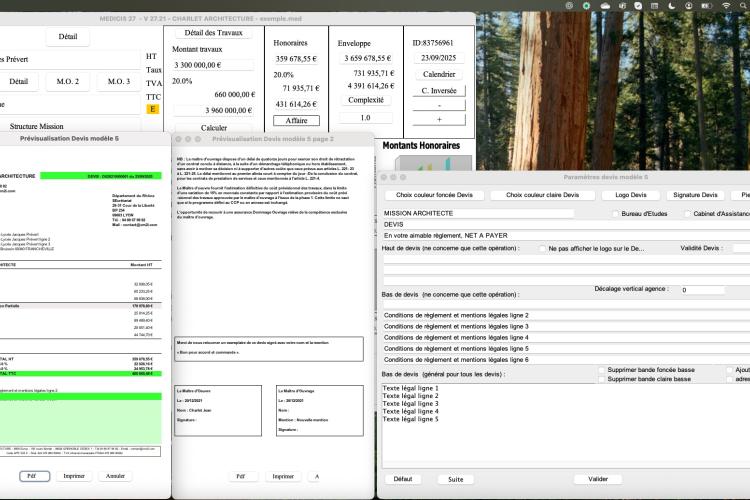Open the Signature Devis button

695,195
